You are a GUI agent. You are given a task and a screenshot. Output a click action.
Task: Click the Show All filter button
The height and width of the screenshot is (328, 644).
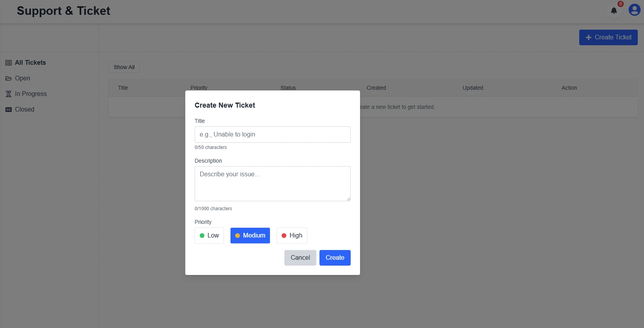coord(124,67)
